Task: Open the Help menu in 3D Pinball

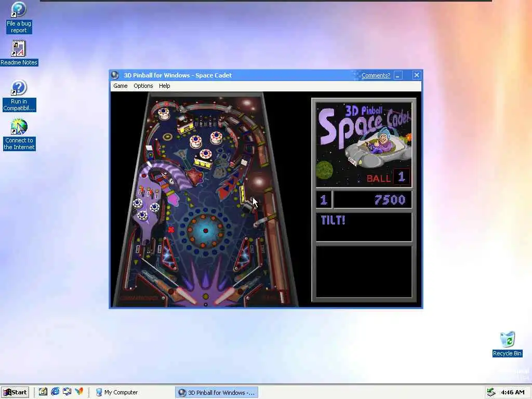Action: click(165, 86)
